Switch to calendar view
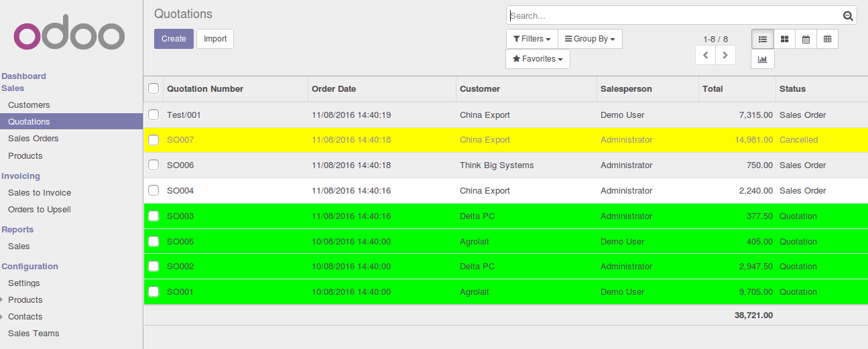 coord(806,39)
